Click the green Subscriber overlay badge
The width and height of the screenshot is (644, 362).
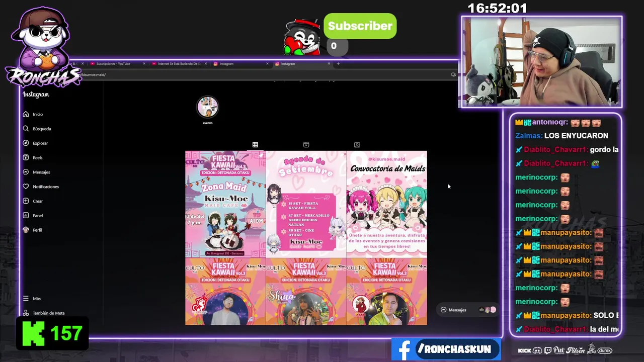point(360,26)
